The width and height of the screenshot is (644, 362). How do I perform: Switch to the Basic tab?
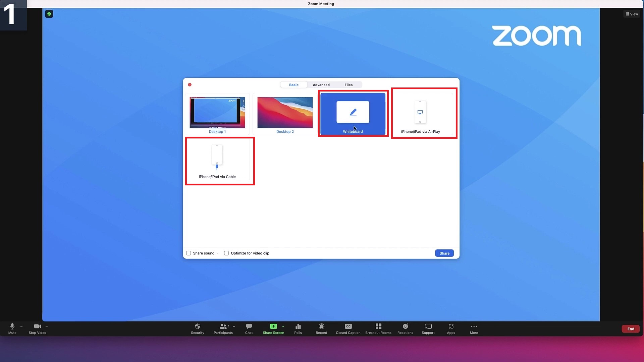(294, 85)
